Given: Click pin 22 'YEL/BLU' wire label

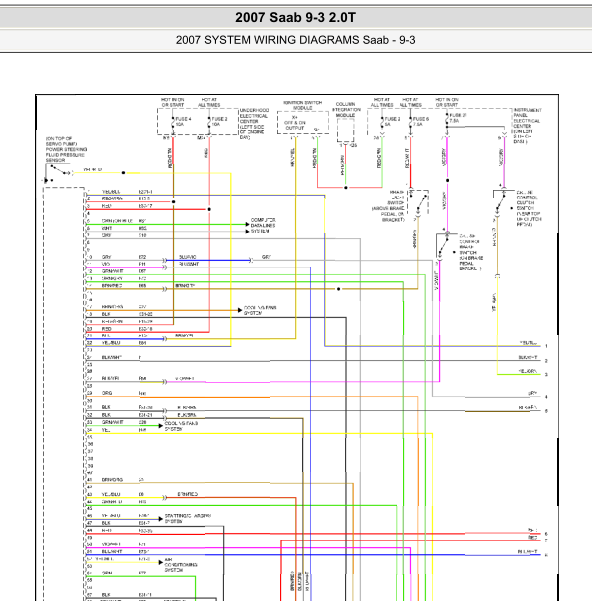Looking at the screenshot, I should [111, 343].
